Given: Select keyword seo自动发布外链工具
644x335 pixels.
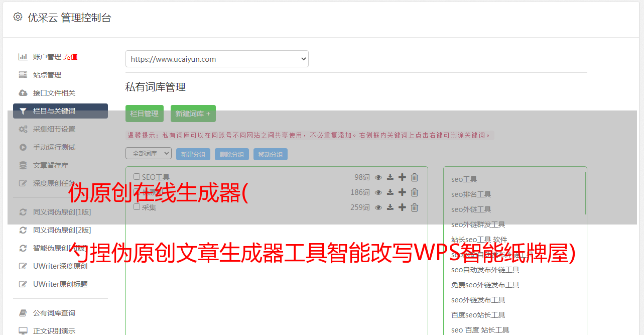Looking at the screenshot, I should point(485,270).
